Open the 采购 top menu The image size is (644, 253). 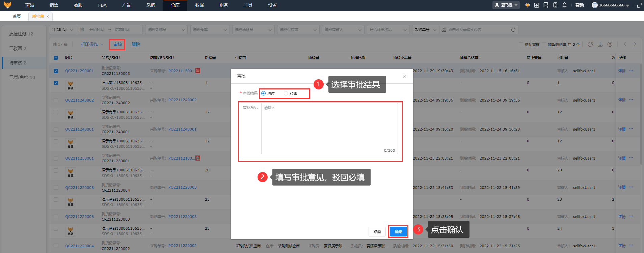coord(151,5)
